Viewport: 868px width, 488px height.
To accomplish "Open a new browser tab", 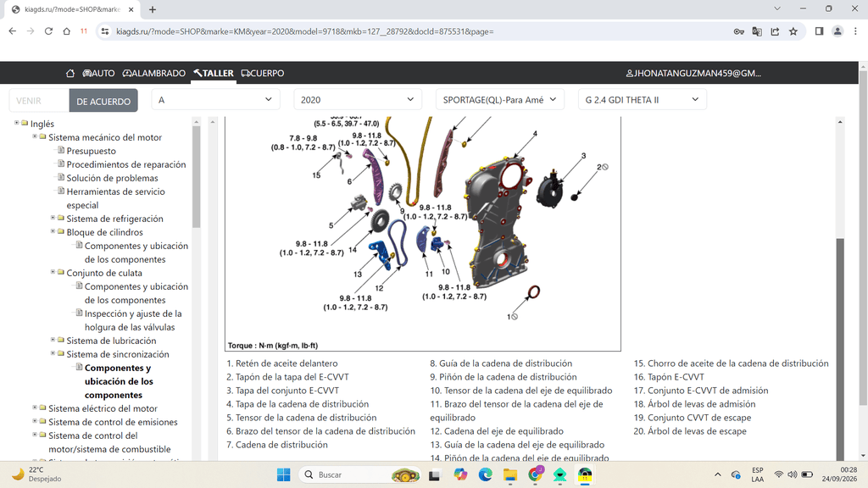I will (x=153, y=9).
